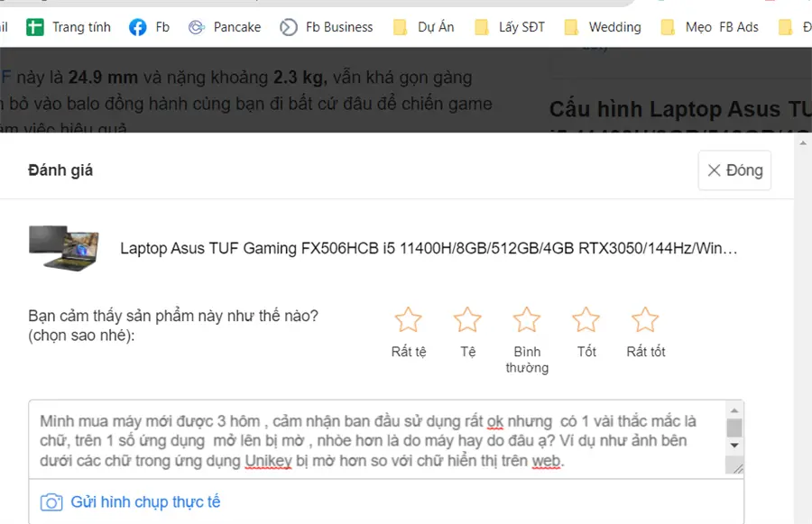Select the Rất tệ one-star rating

coord(409,320)
